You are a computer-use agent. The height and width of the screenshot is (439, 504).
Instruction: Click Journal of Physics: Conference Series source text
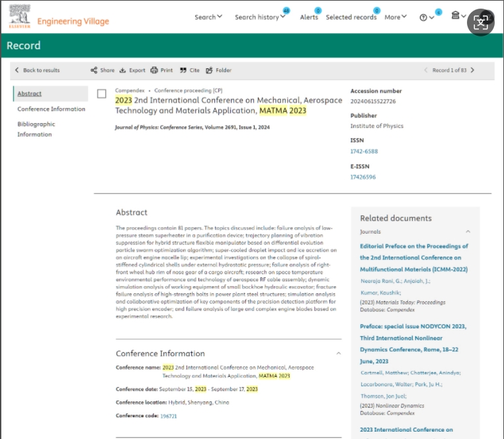point(192,127)
